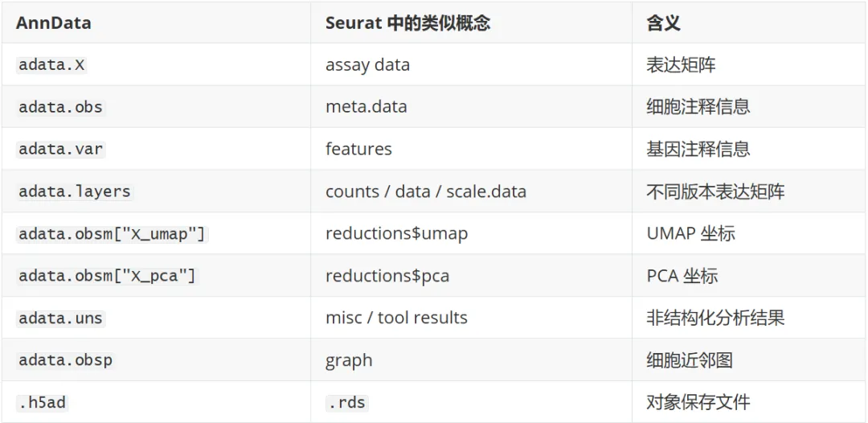Click the 细胞近邻图 cell
This screenshot has width=868, height=423.
tap(690, 360)
